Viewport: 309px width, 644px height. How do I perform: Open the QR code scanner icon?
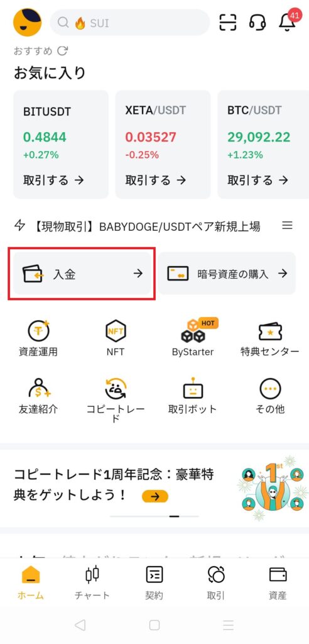[228, 22]
